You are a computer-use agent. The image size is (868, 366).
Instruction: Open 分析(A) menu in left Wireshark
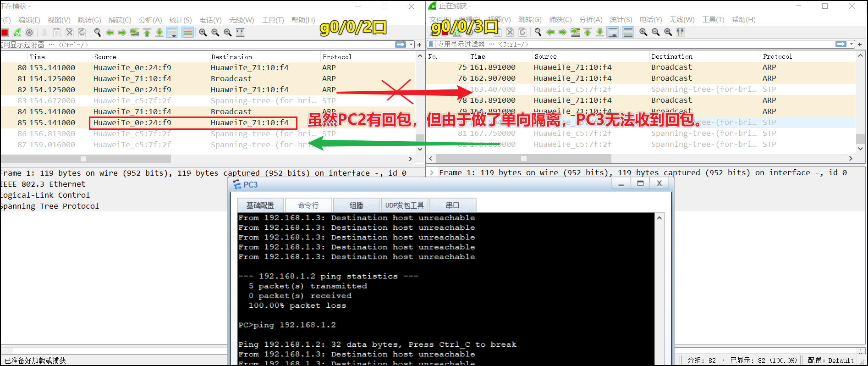click(x=150, y=20)
